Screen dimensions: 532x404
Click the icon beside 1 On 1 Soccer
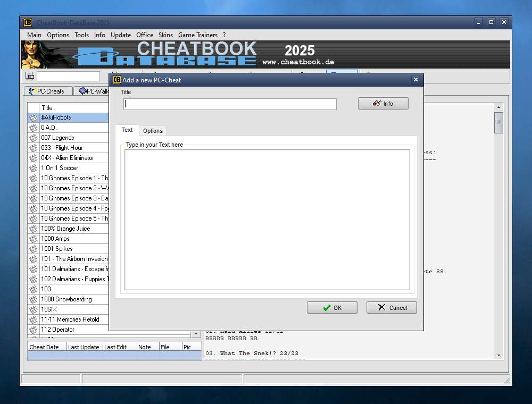[33, 168]
